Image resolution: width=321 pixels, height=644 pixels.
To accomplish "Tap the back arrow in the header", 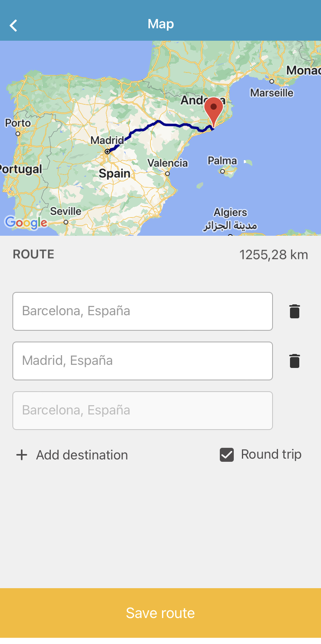I will click(14, 26).
